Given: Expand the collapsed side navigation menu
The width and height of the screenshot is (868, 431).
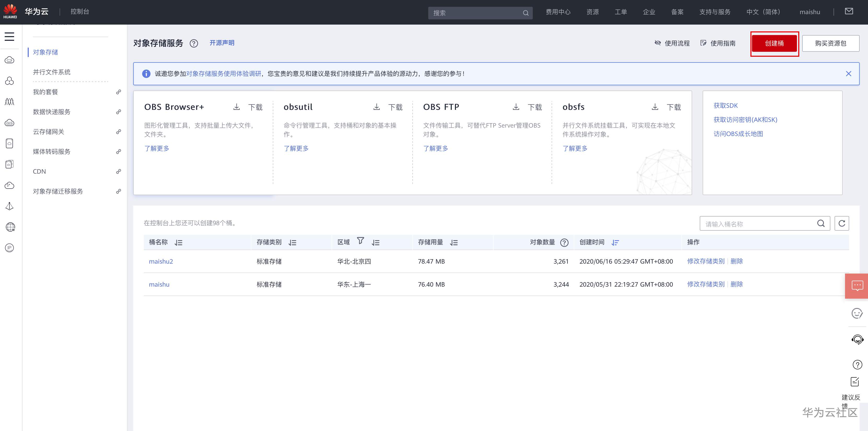Looking at the screenshot, I should (9, 36).
